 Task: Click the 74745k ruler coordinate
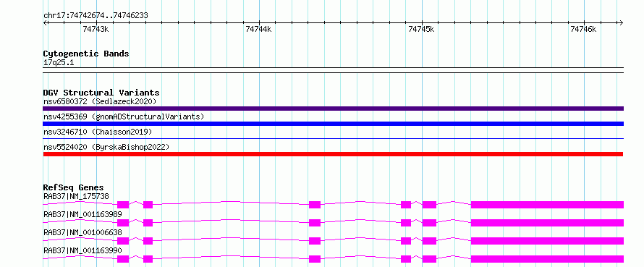(421, 29)
